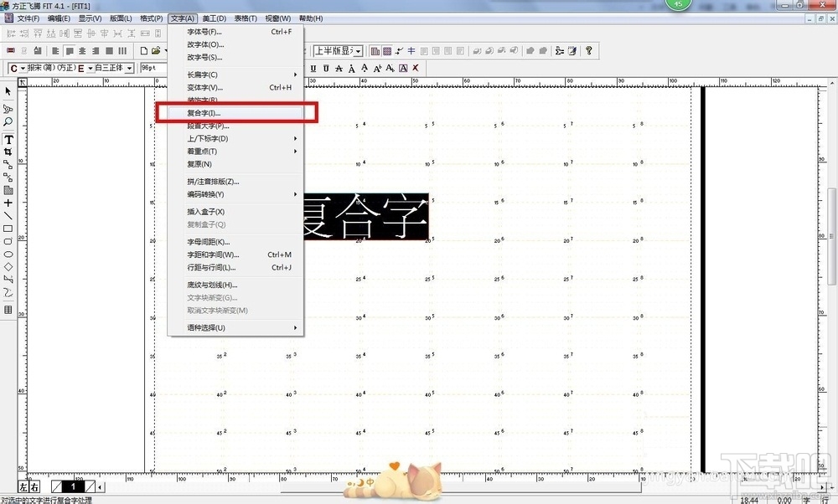Choose 底纹与划线(H)... menu entry
This screenshot has height=504, width=838.
(x=235, y=285)
